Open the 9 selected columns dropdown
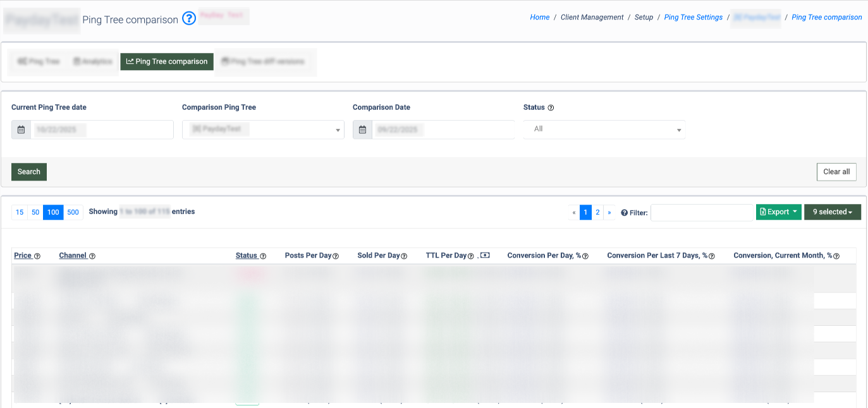 point(832,212)
